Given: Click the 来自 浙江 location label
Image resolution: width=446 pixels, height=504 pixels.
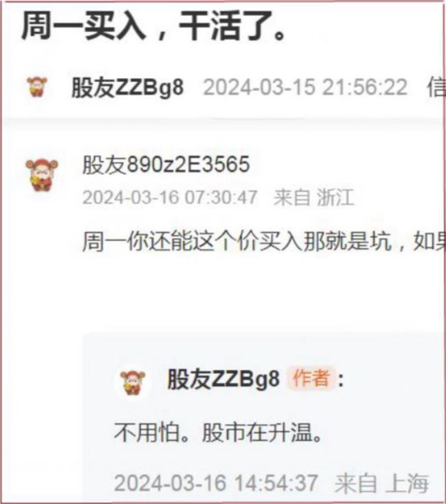Looking at the screenshot, I should 314,197.
